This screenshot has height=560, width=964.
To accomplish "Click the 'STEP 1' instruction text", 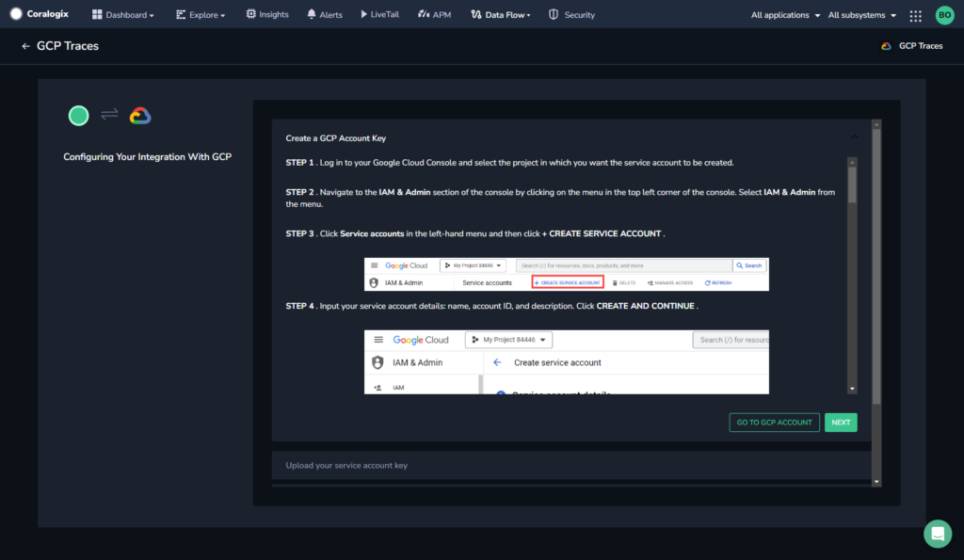I will pyautogui.click(x=509, y=163).
